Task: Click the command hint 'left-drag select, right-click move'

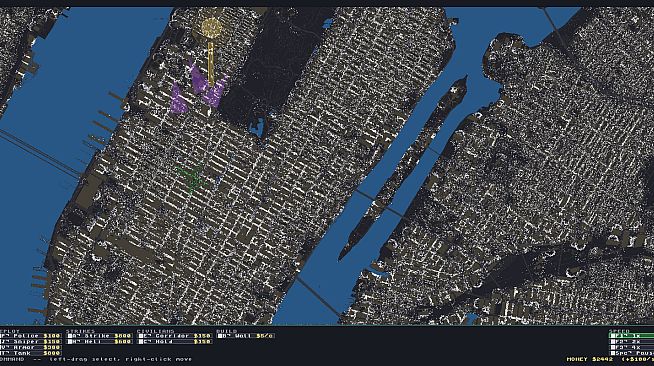Action: [x=121, y=359]
